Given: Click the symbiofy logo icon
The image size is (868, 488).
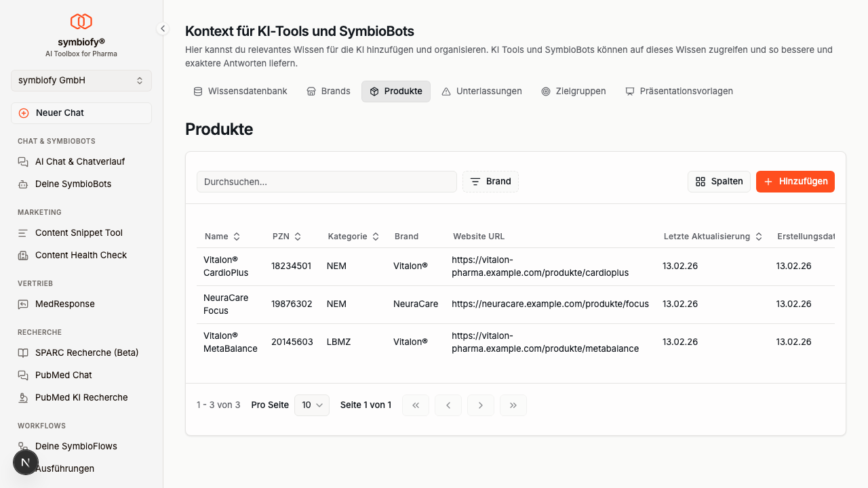Looking at the screenshot, I should (x=81, y=22).
